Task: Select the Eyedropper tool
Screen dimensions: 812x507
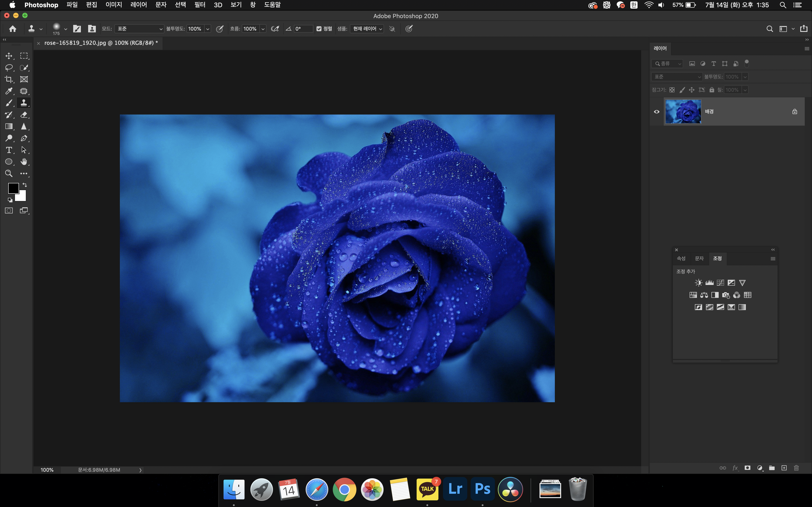Action: tap(9, 91)
